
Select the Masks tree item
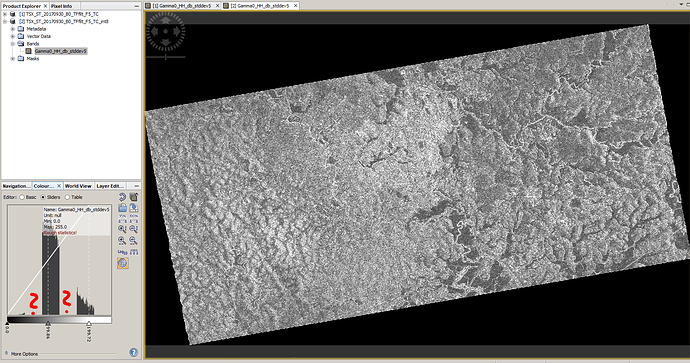tap(33, 59)
